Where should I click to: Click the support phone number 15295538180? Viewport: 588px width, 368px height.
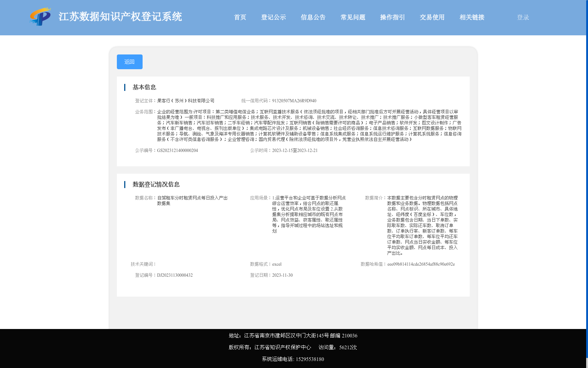pyautogui.click(x=310, y=359)
